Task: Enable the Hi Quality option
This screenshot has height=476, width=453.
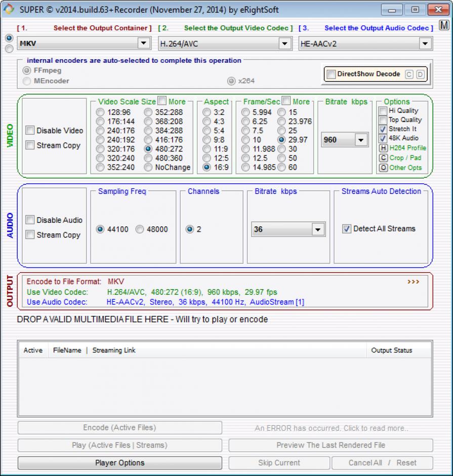Action: pyautogui.click(x=383, y=111)
